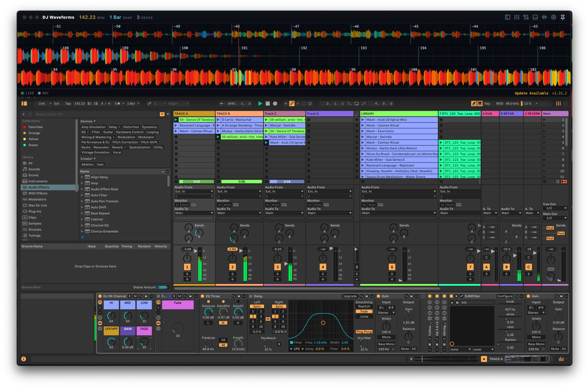Toggle the Ping Pong freeze snowflake button in Delay
588x388 pixels.
click(x=279, y=344)
